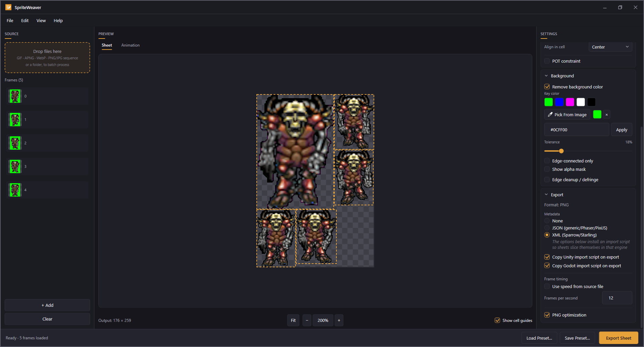Choose the white key color swatch

(581, 102)
